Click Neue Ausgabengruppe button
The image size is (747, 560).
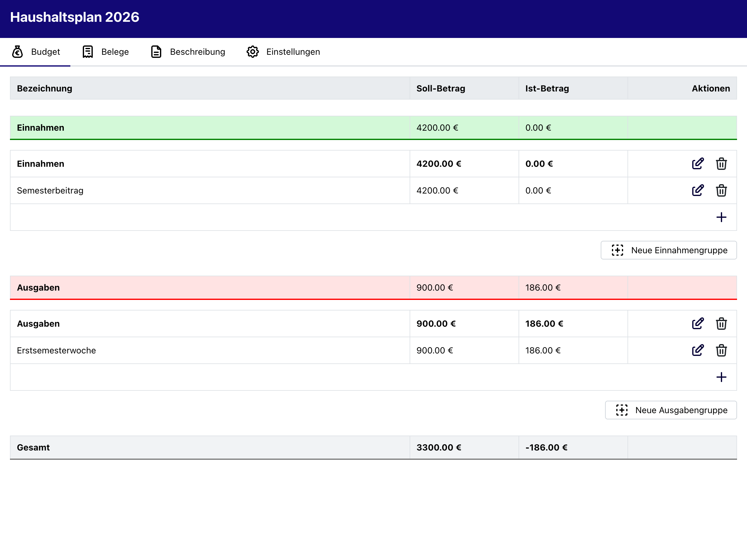(x=671, y=410)
